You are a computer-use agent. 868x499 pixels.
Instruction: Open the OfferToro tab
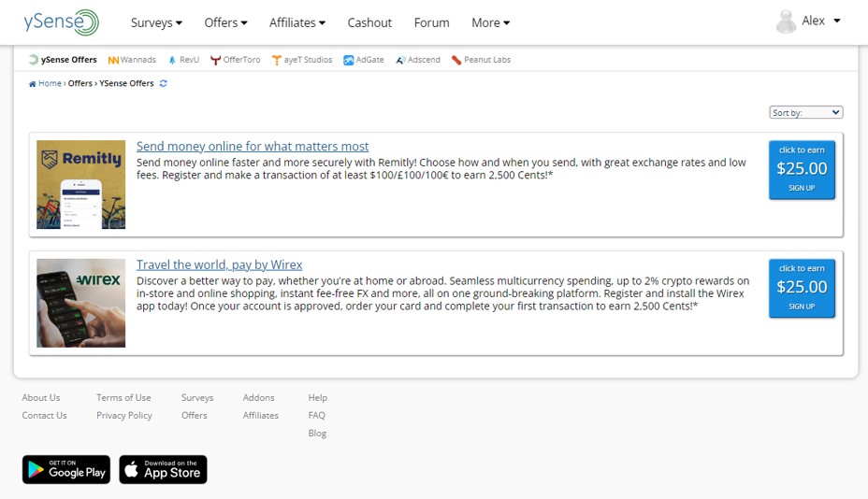pos(236,60)
